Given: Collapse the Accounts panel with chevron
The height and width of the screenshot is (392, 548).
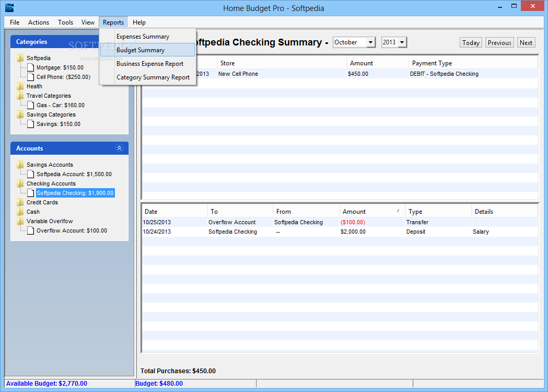Looking at the screenshot, I should click(x=119, y=148).
